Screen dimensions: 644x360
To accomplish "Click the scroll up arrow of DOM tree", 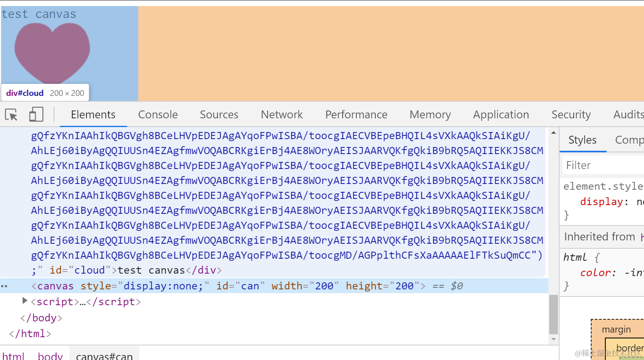I will point(553,133).
